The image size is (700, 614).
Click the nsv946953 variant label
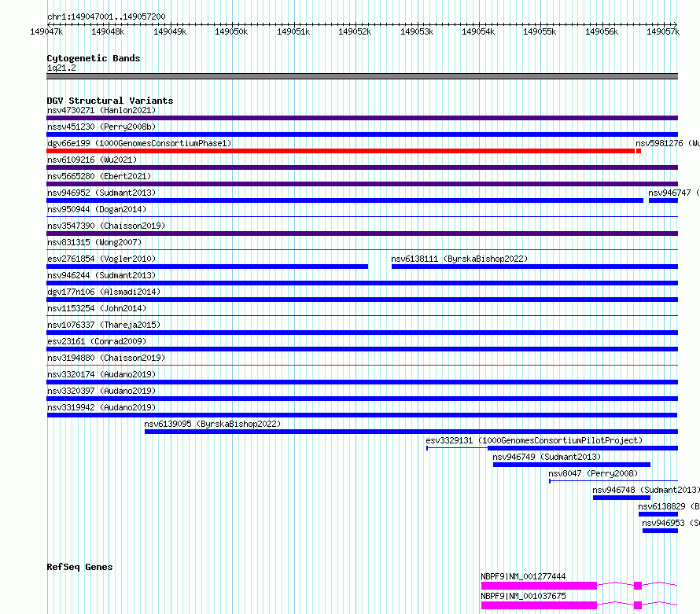click(671, 523)
